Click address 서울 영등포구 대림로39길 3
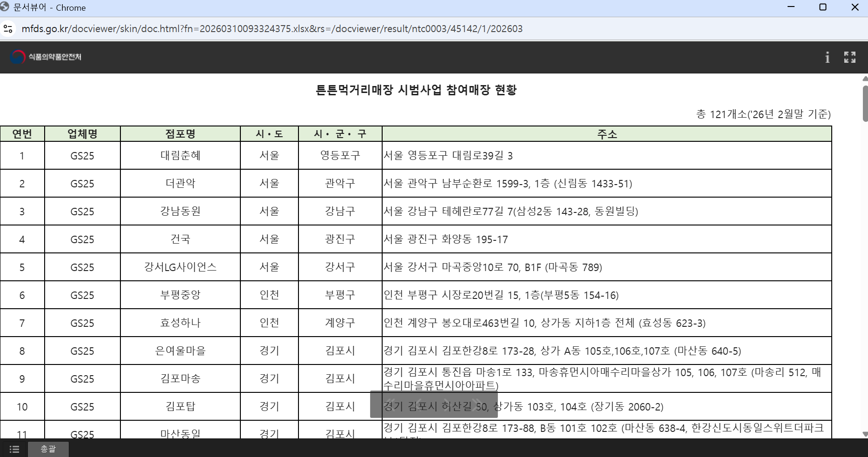 tap(448, 155)
